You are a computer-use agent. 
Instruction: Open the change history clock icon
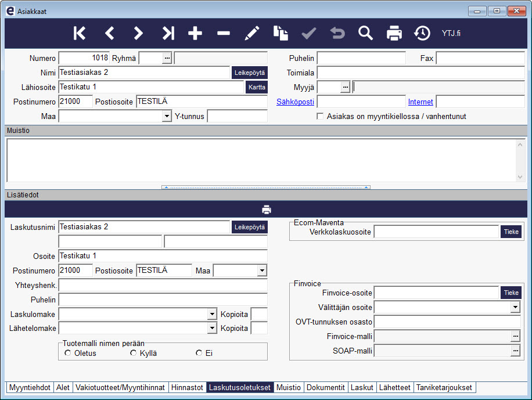click(422, 33)
